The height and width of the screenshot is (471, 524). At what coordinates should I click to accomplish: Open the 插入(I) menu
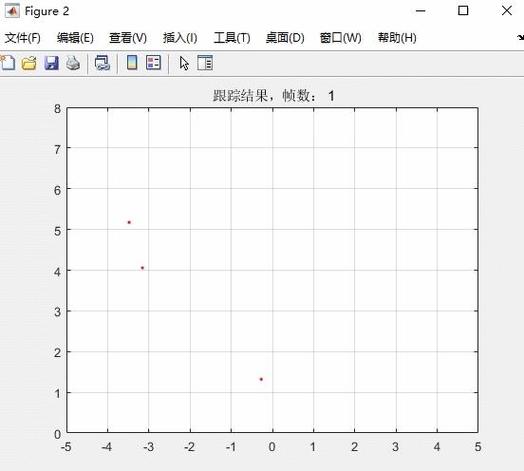pyautogui.click(x=180, y=38)
